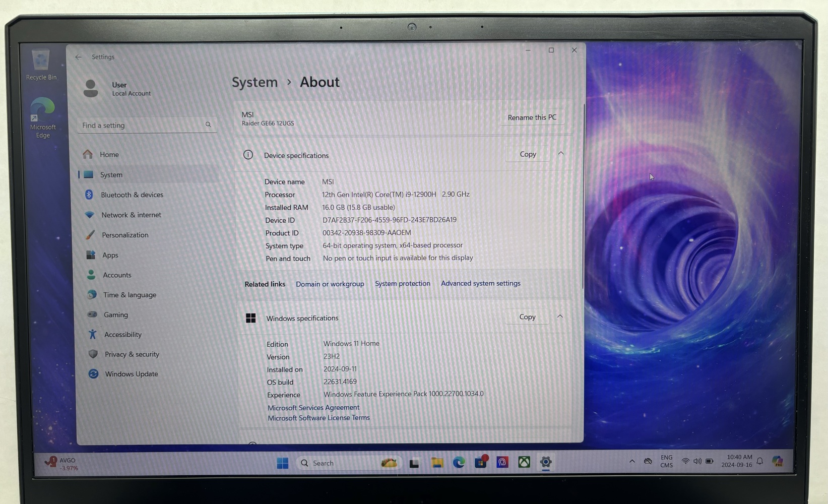Open the Recycle Bin desktop icon
The image size is (828, 504).
coord(41,65)
